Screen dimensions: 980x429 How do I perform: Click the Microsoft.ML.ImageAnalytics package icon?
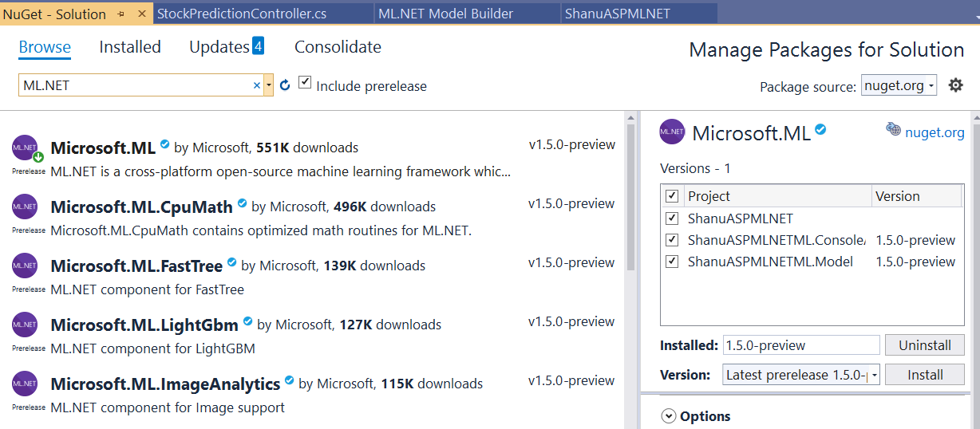pyautogui.click(x=25, y=384)
